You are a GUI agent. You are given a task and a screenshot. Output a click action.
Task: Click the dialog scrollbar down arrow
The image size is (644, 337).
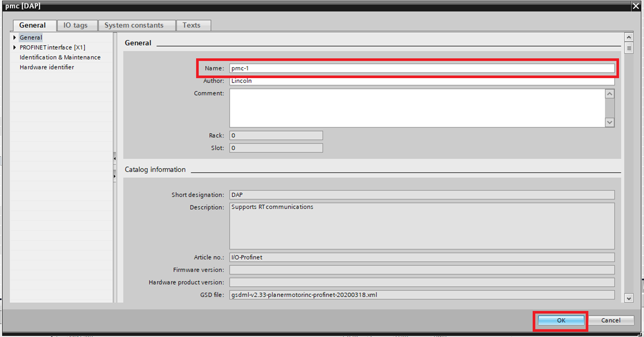pos(629,298)
